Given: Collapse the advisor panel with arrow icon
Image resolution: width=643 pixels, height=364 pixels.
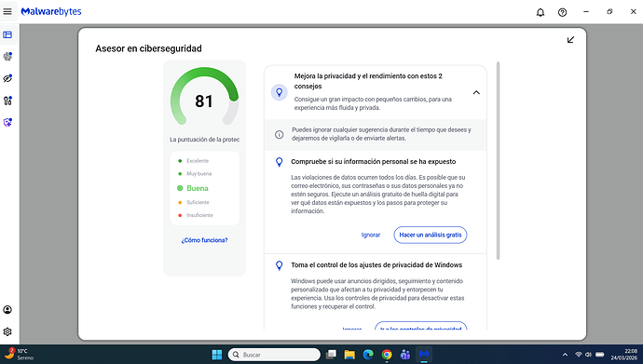Looking at the screenshot, I should point(570,40).
